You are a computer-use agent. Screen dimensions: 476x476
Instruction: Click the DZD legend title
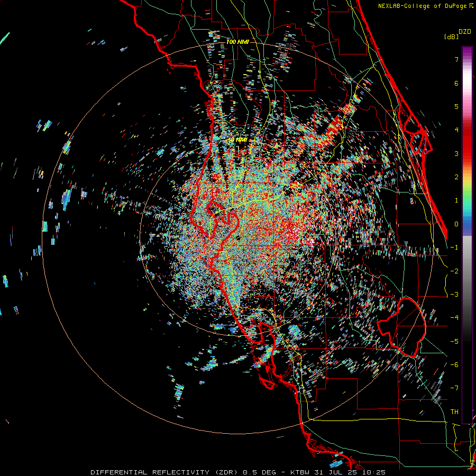pos(465,31)
